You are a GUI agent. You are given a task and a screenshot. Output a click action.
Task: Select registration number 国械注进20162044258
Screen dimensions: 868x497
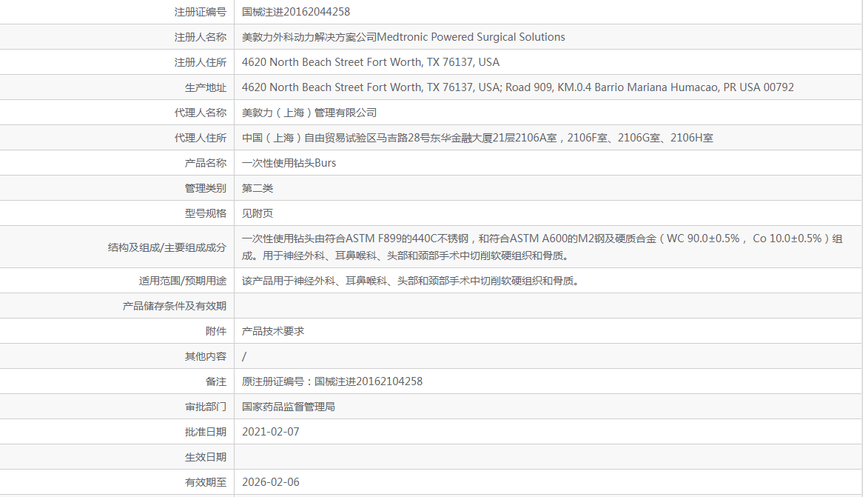295,12
